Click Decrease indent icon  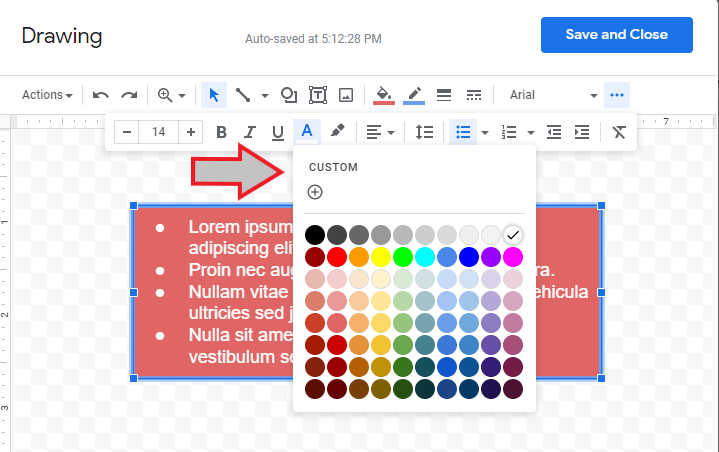pos(554,132)
